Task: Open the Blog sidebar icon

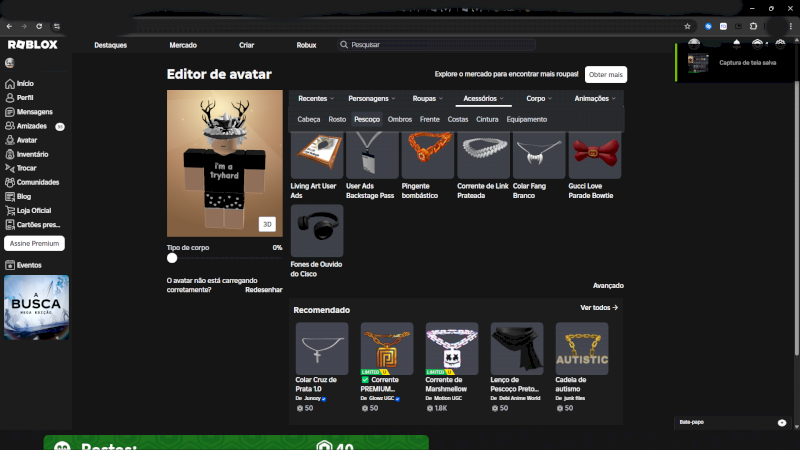Action: point(10,196)
